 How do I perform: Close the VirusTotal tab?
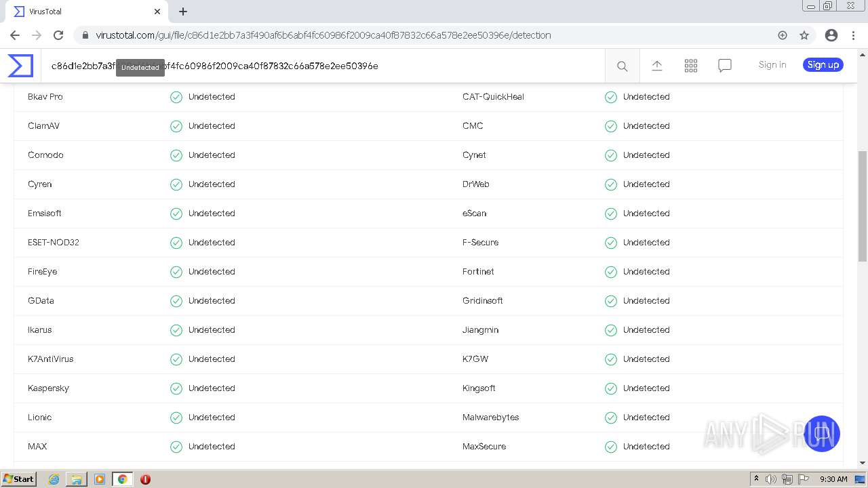[157, 12]
